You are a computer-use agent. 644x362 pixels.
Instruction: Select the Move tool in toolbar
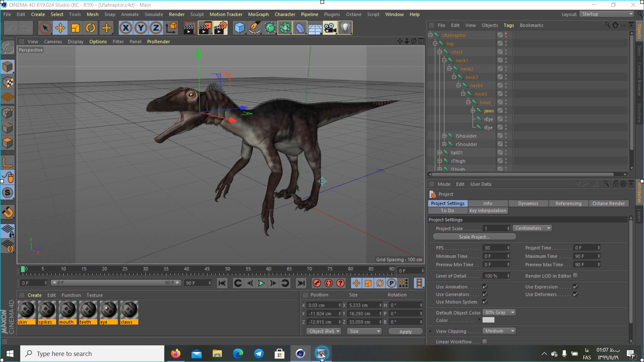(60, 28)
